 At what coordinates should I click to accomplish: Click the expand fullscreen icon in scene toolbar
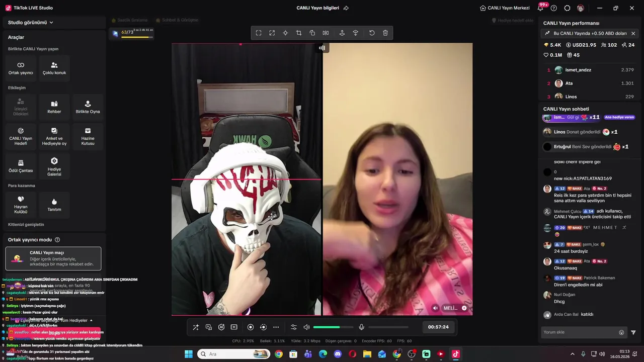pos(272,33)
